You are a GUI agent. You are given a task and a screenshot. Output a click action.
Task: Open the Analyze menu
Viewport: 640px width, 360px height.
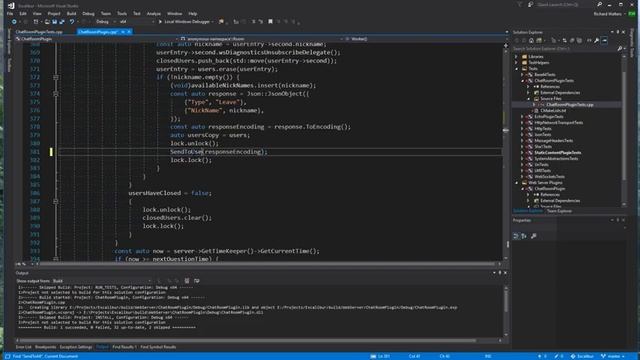[x=153, y=13]
